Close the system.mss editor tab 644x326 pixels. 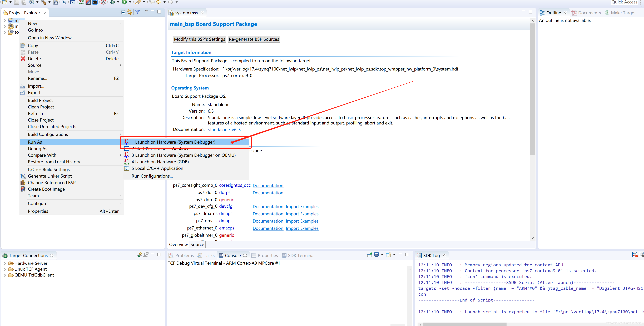(x=202, y=12)
